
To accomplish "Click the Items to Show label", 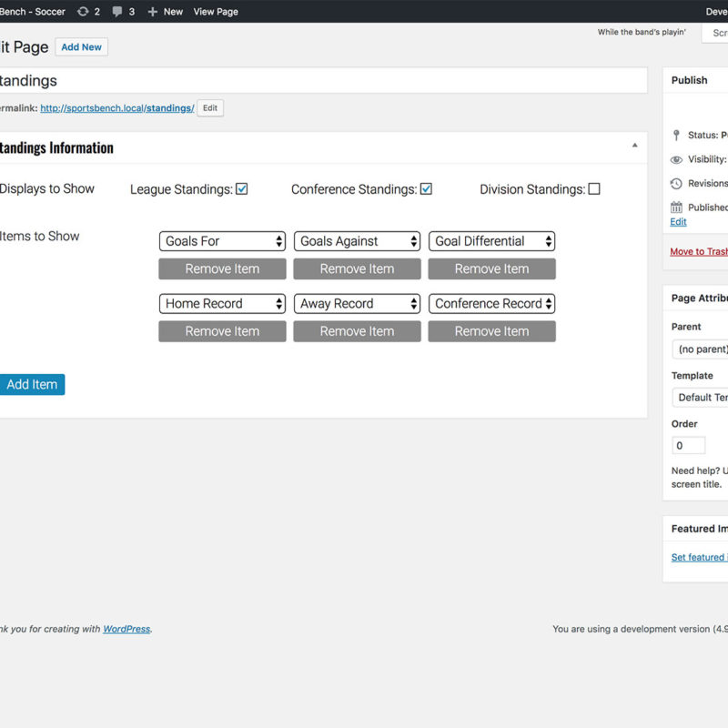I will (x=39, y=237).
